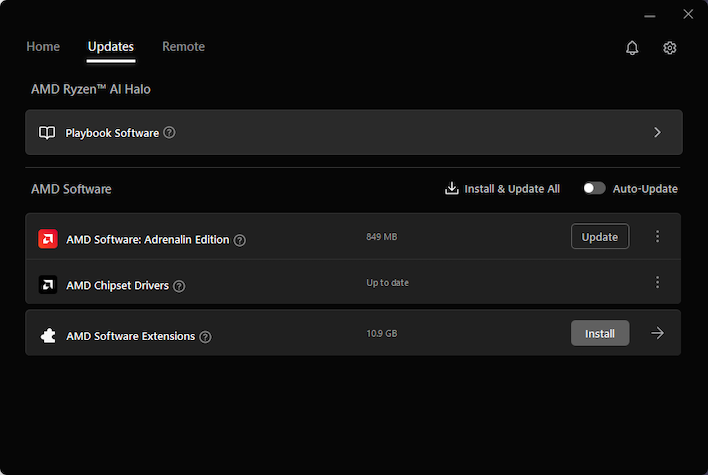Viewport: 708px width, 475px height.
Task: Open more options for Adrenalin Edition
Action: point(657,236)
